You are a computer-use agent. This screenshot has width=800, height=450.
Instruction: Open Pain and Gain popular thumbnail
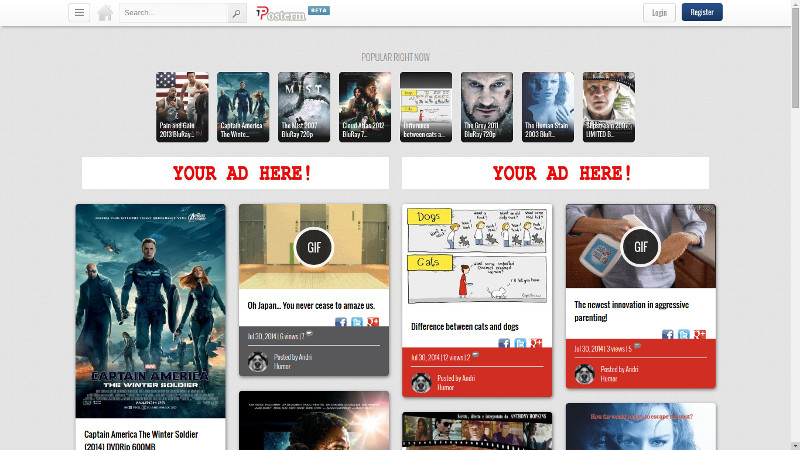point(182,107)
